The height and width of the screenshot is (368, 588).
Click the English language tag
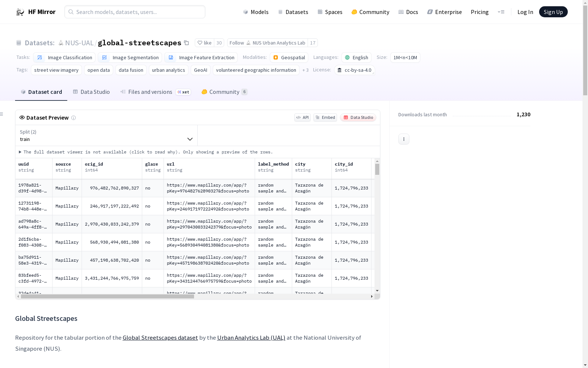(356, 57)
